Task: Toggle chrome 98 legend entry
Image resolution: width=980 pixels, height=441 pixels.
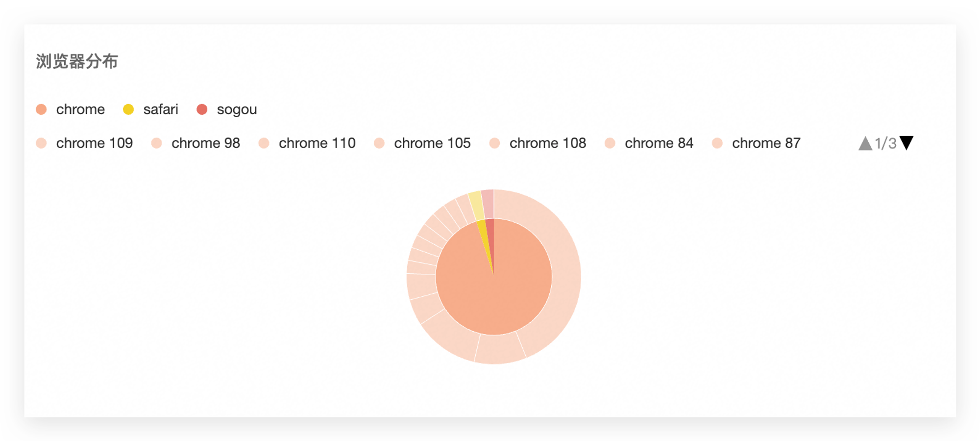Action: point(196,143)
